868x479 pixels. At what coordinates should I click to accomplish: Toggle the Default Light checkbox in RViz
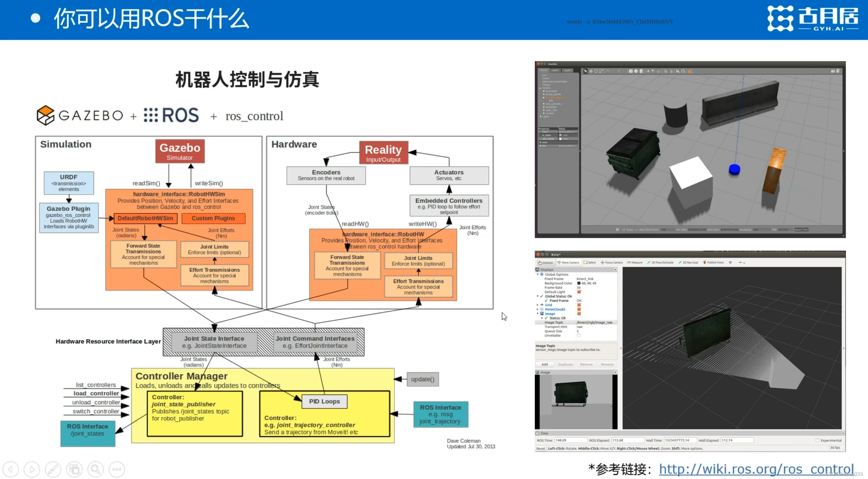579,292
